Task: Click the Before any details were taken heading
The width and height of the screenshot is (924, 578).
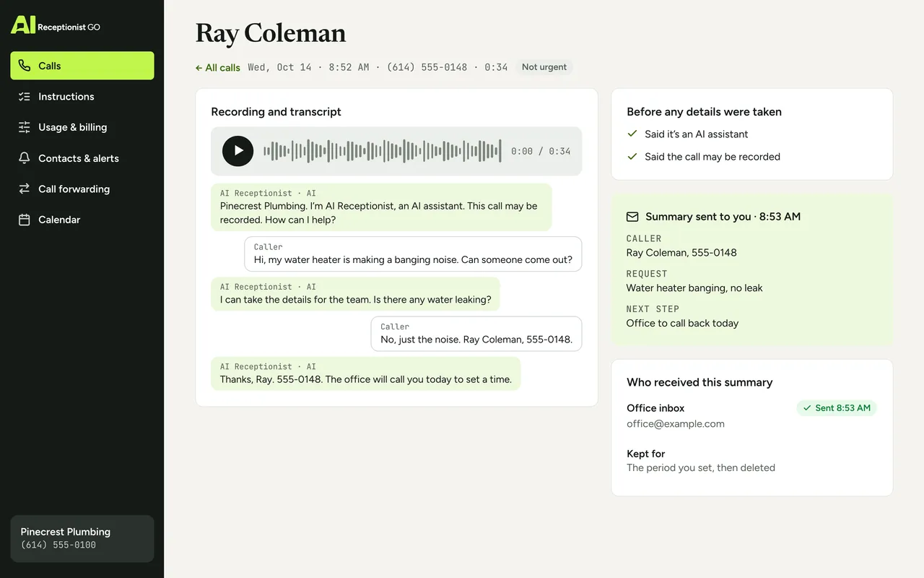Action: pos(704,112)
